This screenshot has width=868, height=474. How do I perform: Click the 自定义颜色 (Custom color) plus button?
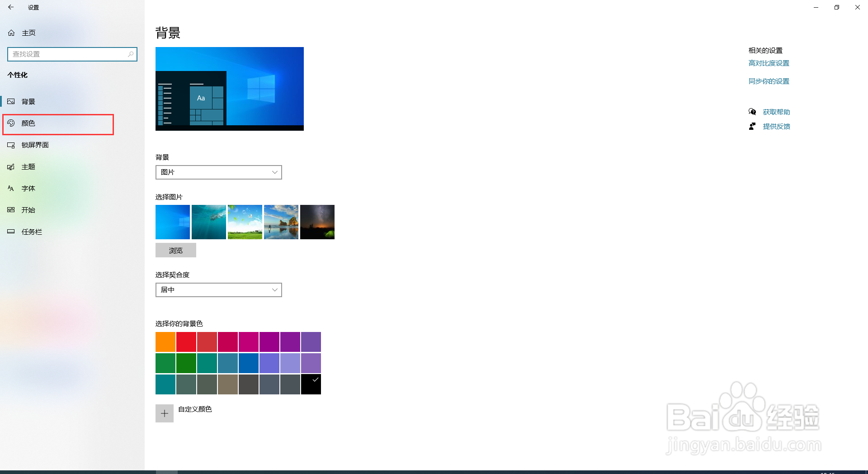164,413
